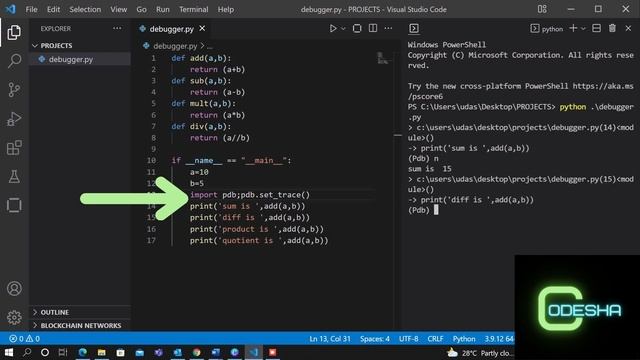Open the Windows Start menu
This screenshot has height=360, width=640.
click(x=9, y=352)
